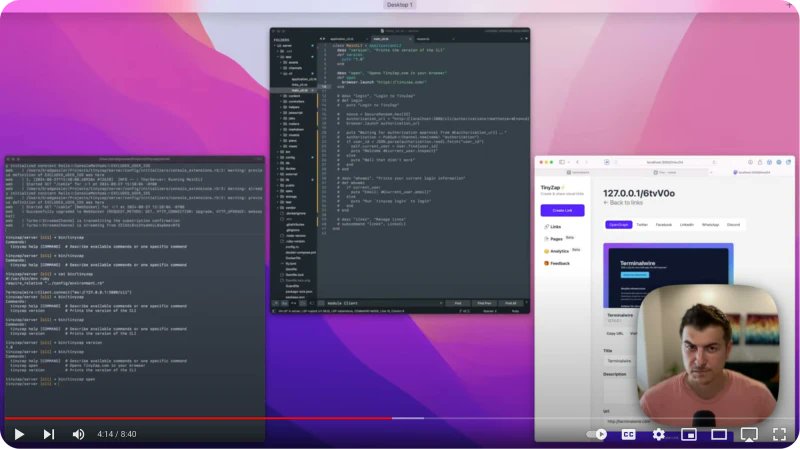800x449 pixels.
Task: Turn on closed captions
Action: coord(629,434)
